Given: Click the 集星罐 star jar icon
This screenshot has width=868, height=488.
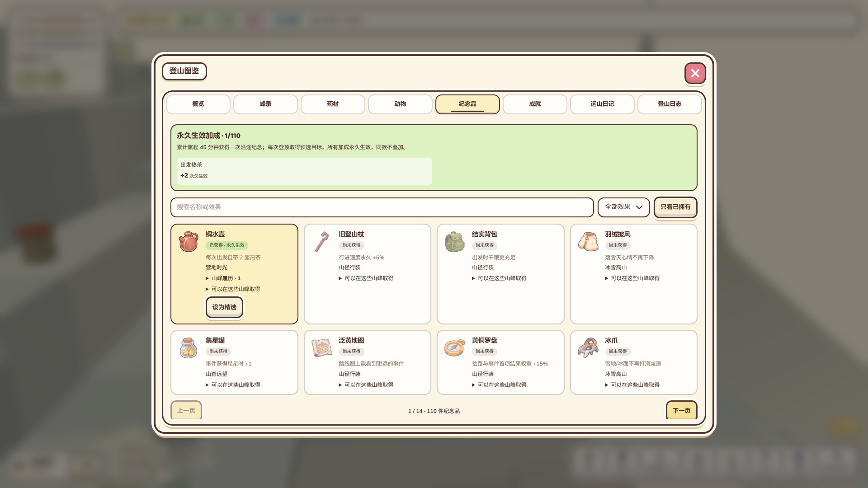Looking at the screenshot, I should coord(189,348).
